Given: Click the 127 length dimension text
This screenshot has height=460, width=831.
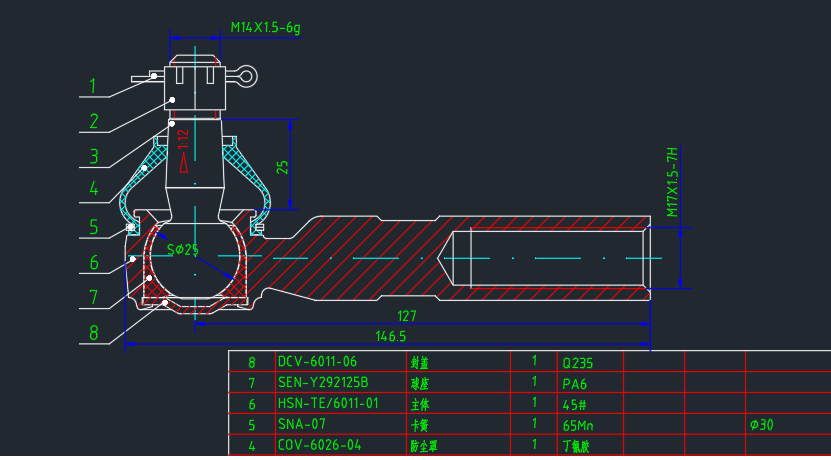Looking at the screenshot, I should click(407, 316).
